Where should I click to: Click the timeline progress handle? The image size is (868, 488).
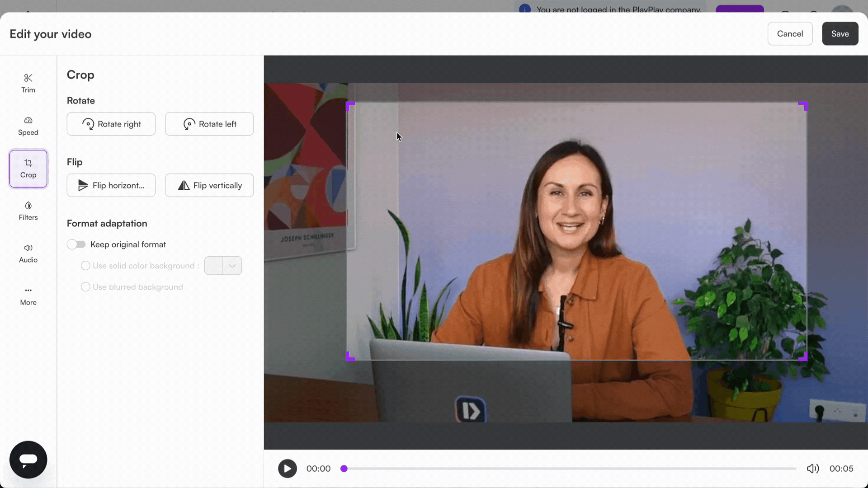344,469
